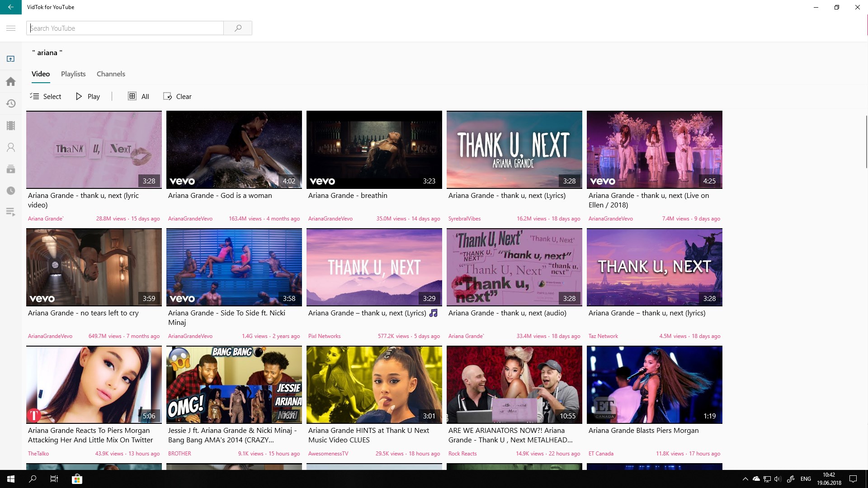Open the OneDrive cloud tray icon
This screenshot has height=488, width=868.
[756, 479]
